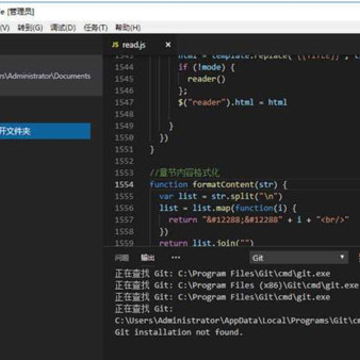Click the AppData\Local\Programs output line
360x360 pixels.
237,321
